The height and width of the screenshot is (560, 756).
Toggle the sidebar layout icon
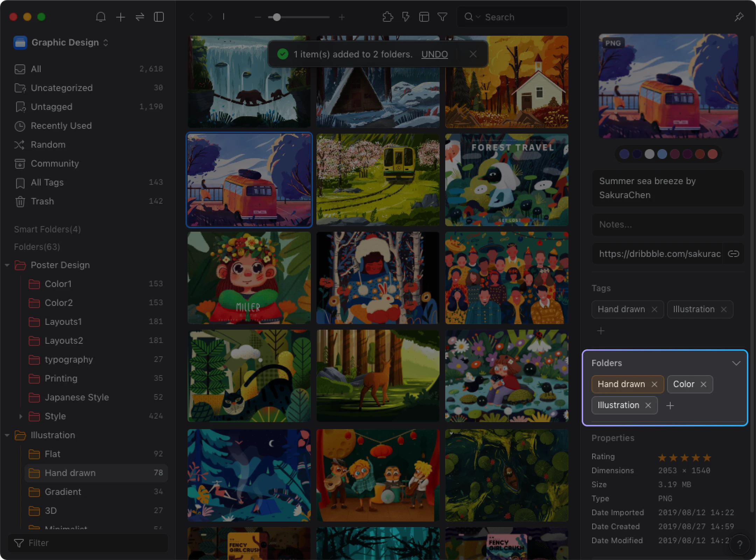coord(159,17)
